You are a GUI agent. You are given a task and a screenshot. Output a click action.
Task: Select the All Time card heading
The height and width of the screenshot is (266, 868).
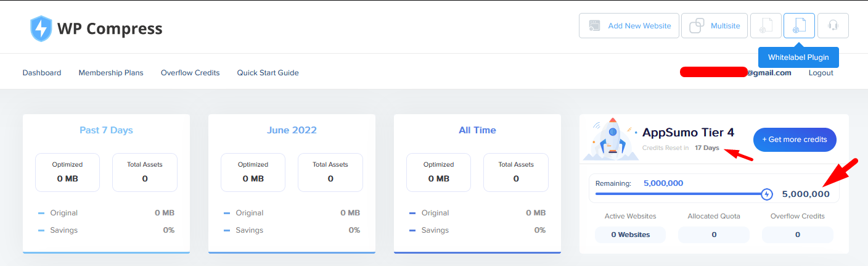477,130
